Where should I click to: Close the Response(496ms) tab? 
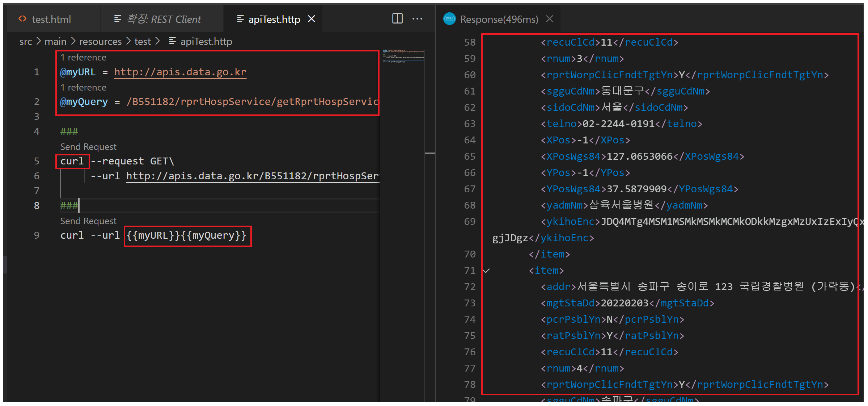549,19
